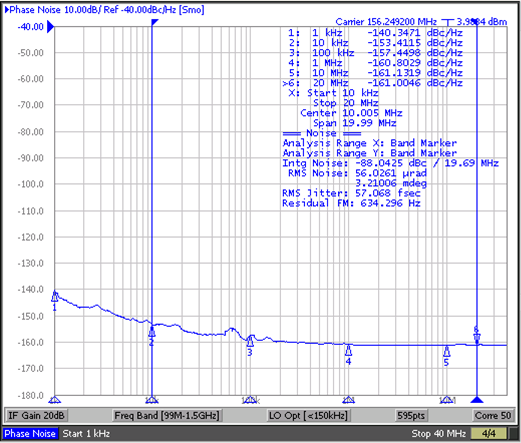The width and height of the screenshot is (521, 443).
Task: Click marker 2 at 10 kHz on trace
Action: click(152, 333)
